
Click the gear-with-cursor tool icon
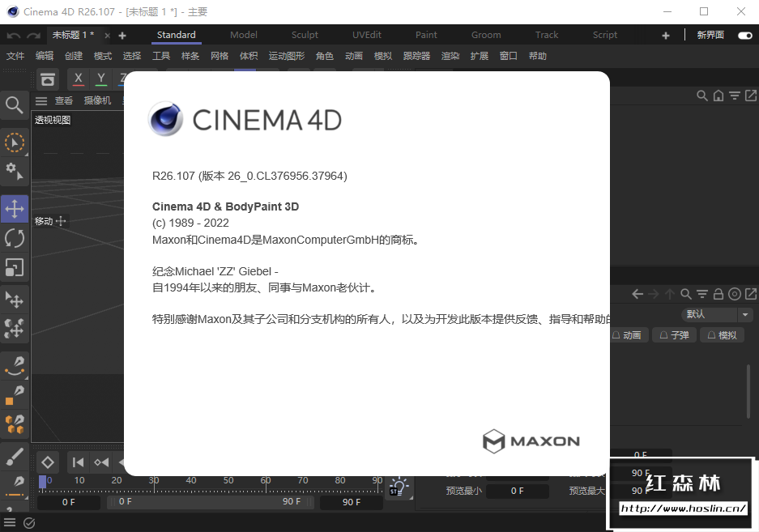coord(14,171)
